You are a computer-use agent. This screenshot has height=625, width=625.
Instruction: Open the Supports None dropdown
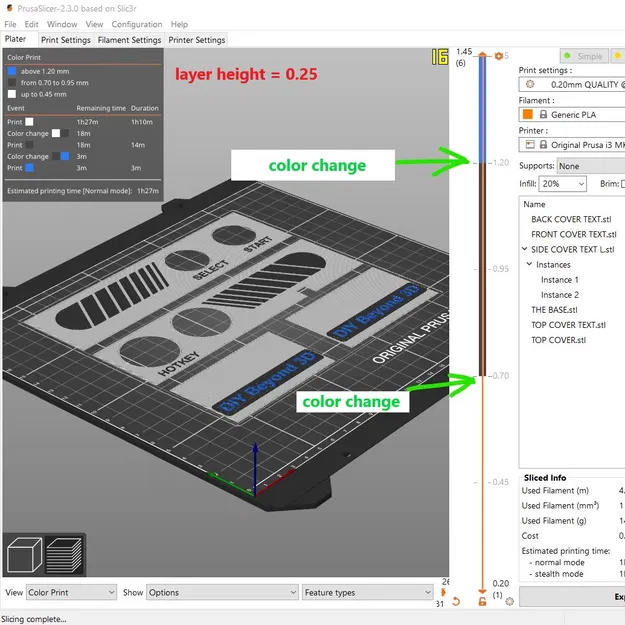point(591,166)
